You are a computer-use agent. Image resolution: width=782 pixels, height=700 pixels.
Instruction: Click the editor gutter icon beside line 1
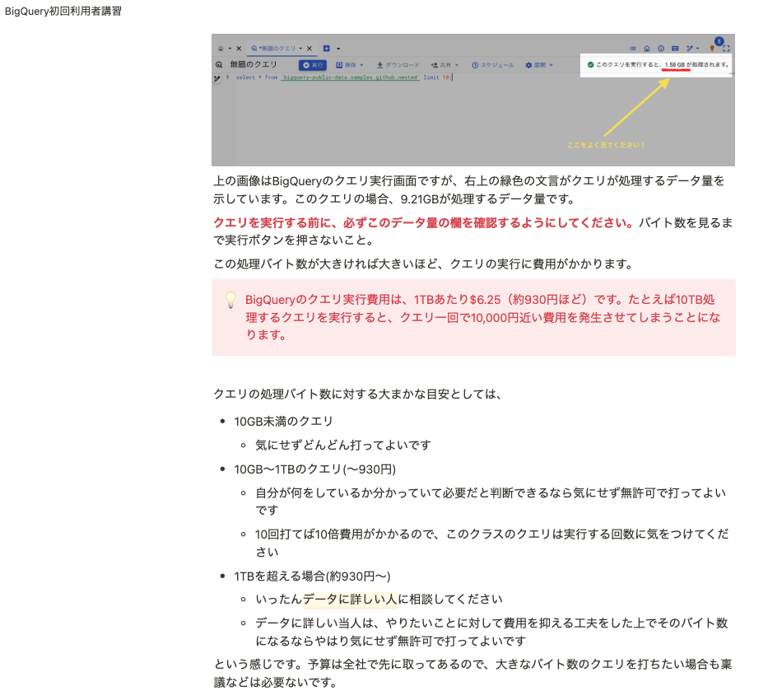tap(217, 78)
